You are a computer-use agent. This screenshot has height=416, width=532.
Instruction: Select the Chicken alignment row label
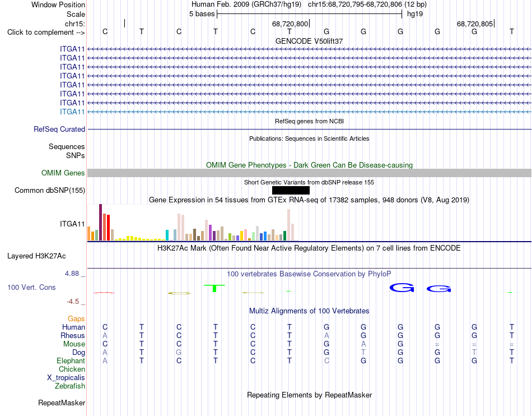[x=72, y=369]
